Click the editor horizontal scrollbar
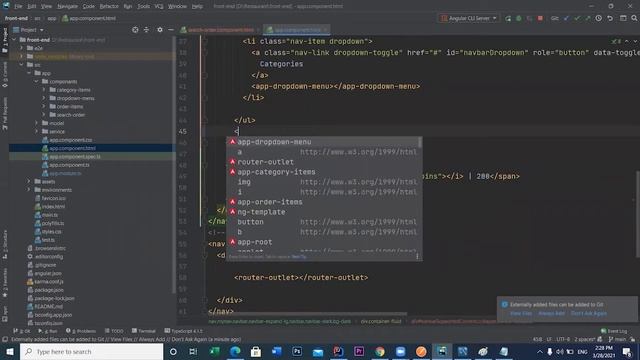The width and height of the screenshot is (640, 360). coord(309,314)
